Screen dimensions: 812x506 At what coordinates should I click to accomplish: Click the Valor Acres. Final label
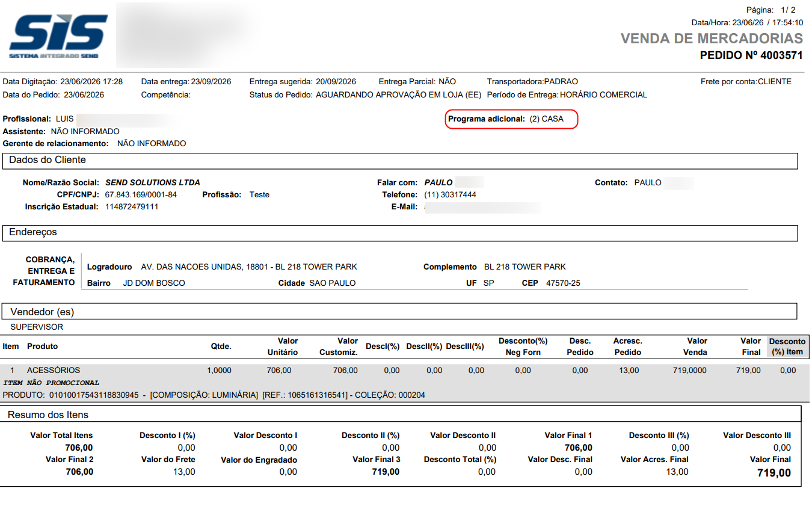[654, 459]
